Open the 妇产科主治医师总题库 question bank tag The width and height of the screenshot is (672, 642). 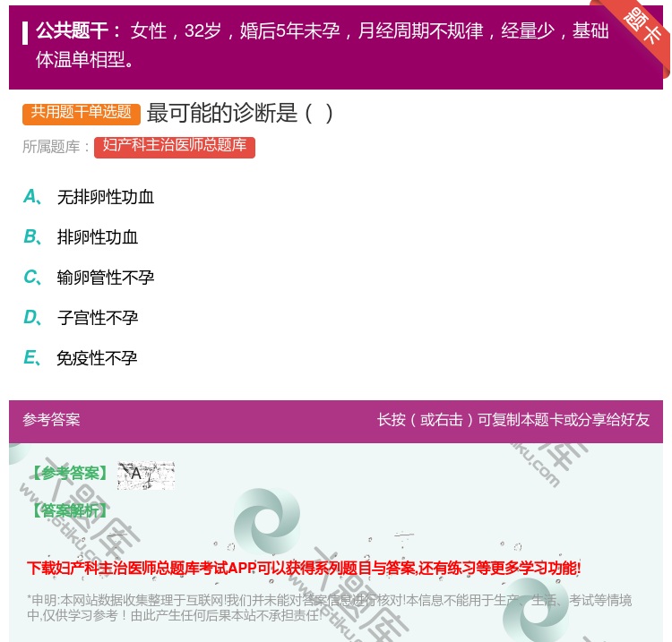(175, 146)
